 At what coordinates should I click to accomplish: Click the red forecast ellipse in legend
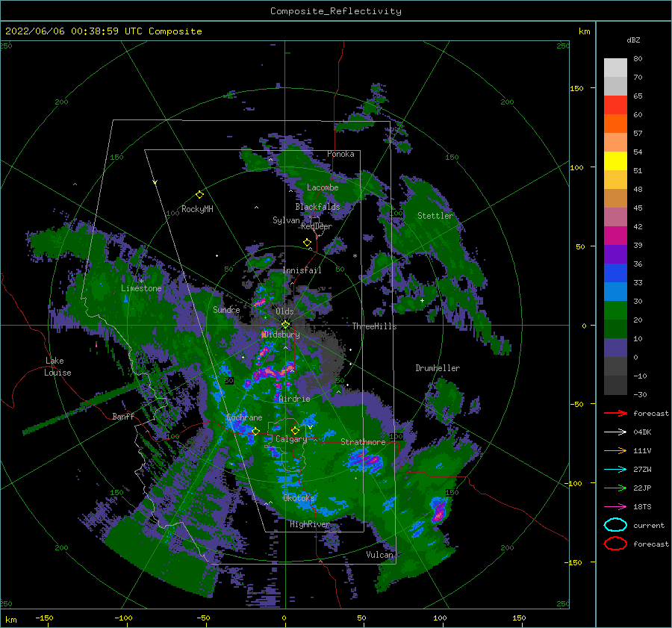pos(615,544)
